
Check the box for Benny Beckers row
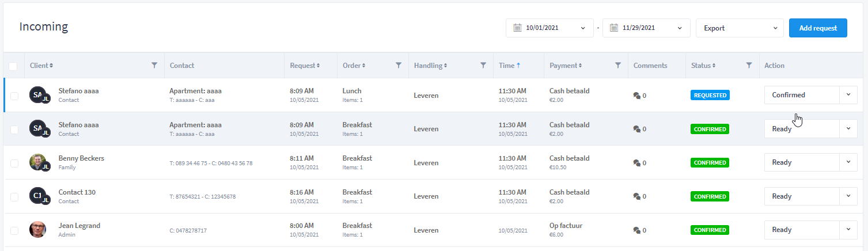14,163
